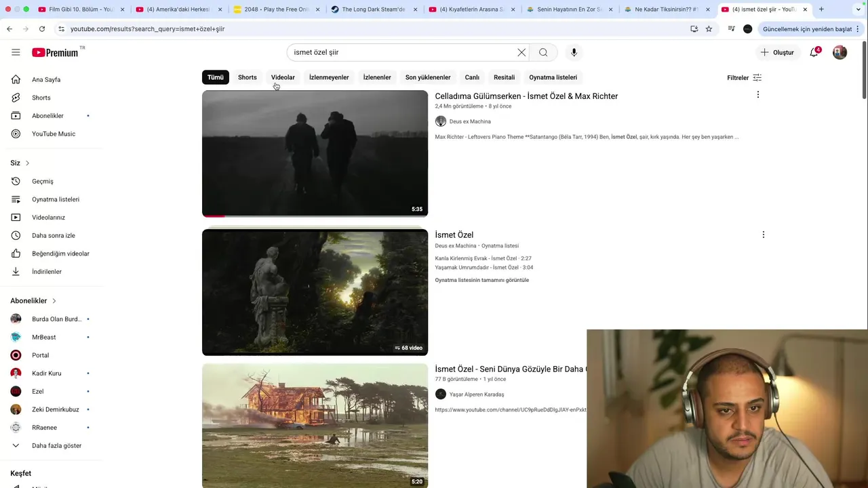Image resolution: width=868 pixels, height=488 pixels.
Task: Select the Shorts filter chip
Action: pyautogui.click(x=248, y=77)
